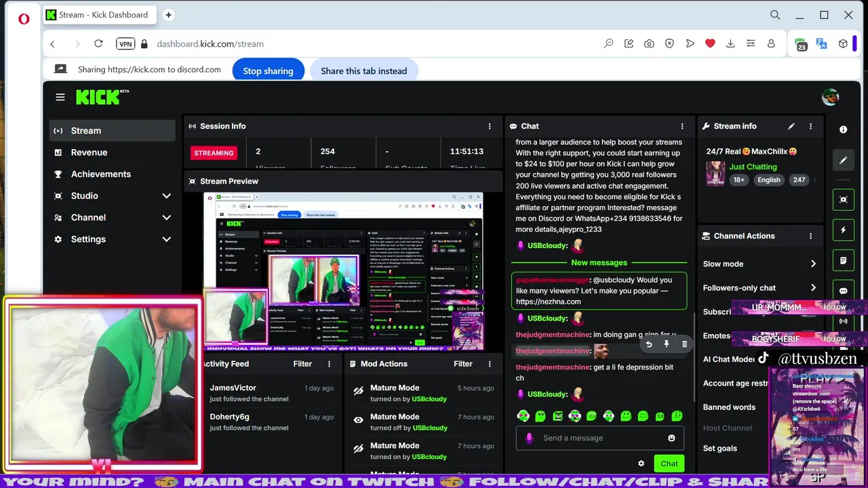Open Chat panel options menu
Viewport: 868px width, 488px height.
click(x=682, y=126)
